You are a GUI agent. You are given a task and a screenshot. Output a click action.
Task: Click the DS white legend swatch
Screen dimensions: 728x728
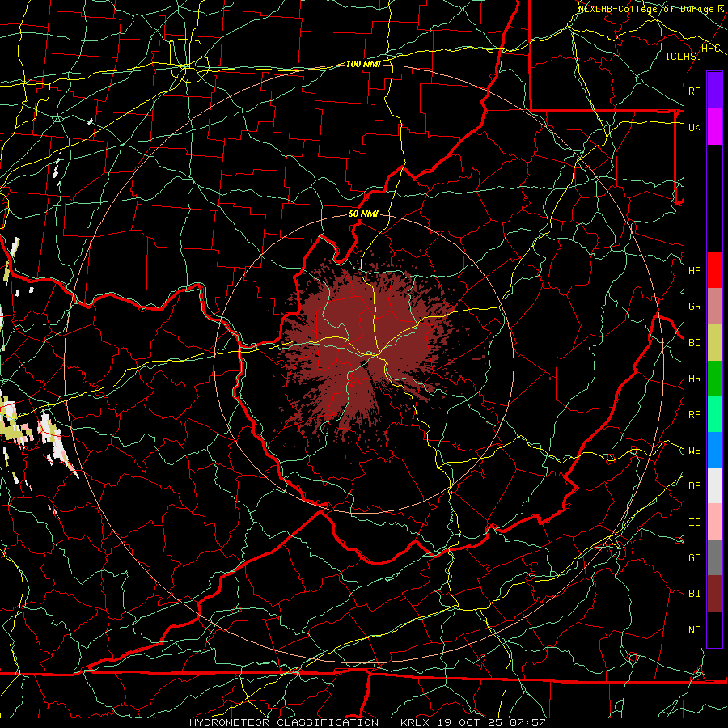click(x=714, y=485)
